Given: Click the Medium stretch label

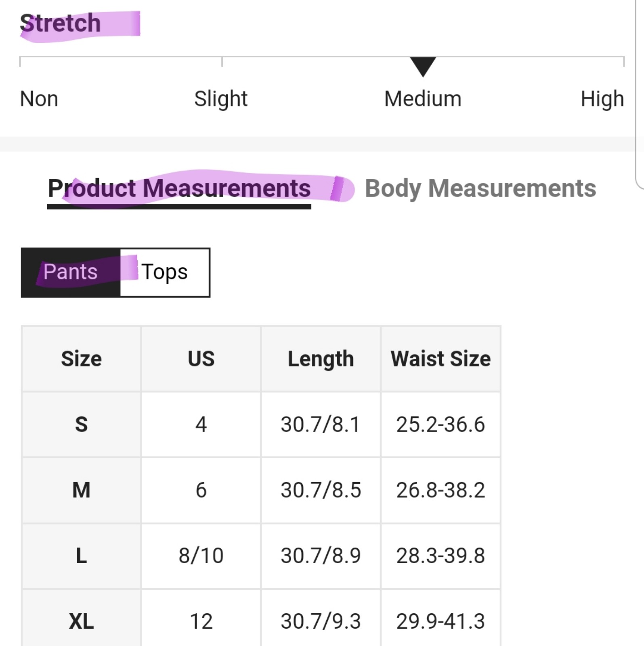Looking at the screenshot, I should click(x=423, y=99).
